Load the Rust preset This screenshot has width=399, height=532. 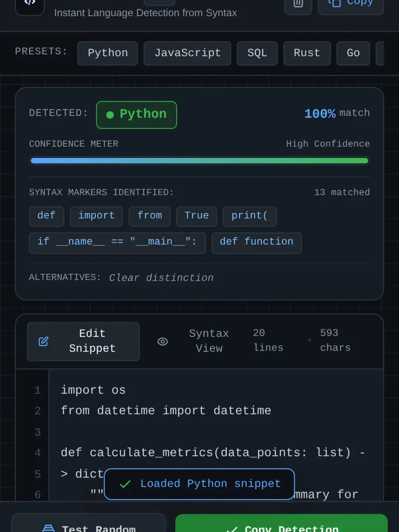307,53
